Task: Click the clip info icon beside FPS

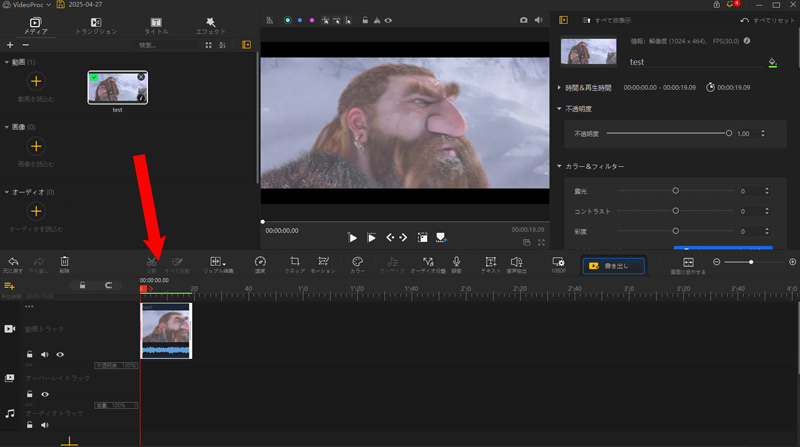Action: 747,41
